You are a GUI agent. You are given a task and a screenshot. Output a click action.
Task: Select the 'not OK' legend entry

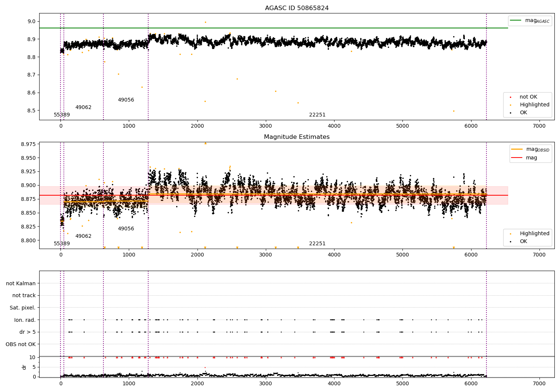pyautogui.click(x=528, y=97)
